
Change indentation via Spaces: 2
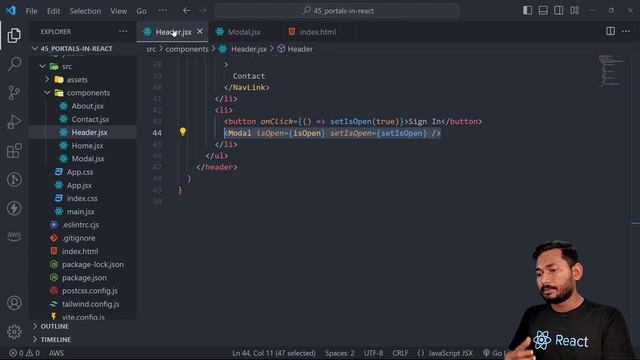(x=340, y=353)
